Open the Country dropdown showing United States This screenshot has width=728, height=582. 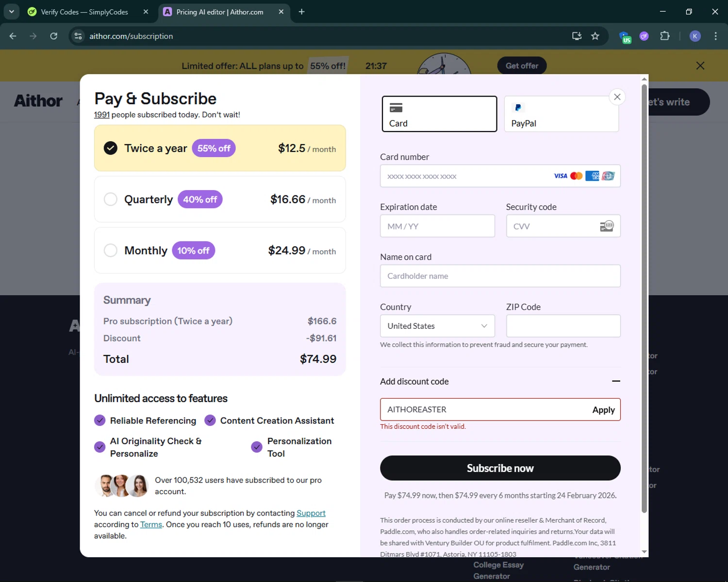point(437,326)
